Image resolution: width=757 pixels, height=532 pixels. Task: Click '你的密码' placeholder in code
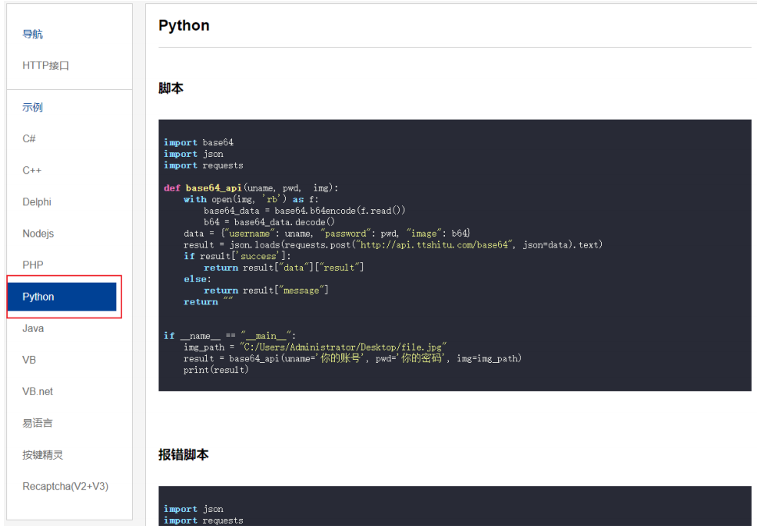coord(421,358)
